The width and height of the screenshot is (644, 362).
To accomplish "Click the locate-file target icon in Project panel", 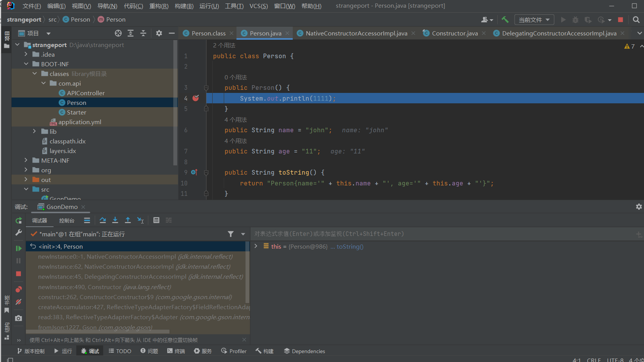I will coord(118,33).
